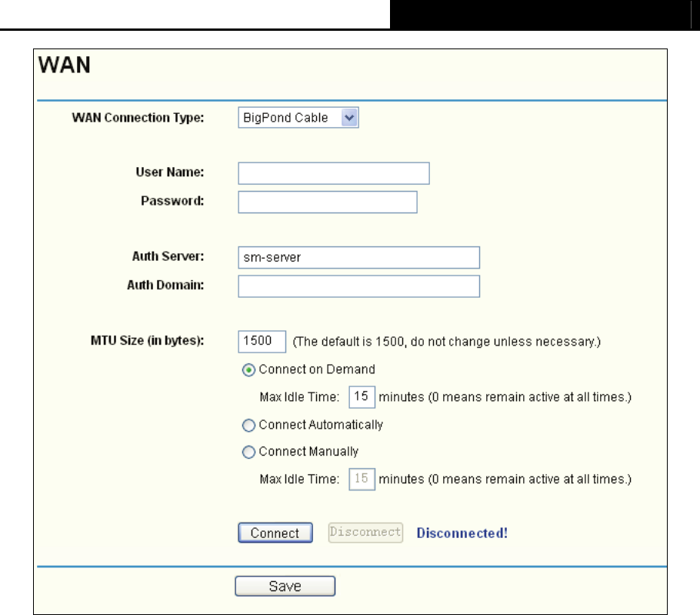Viewport: 700px width, 615px height.
Task: Select the Connect Manually radio button
Action: 248,452
